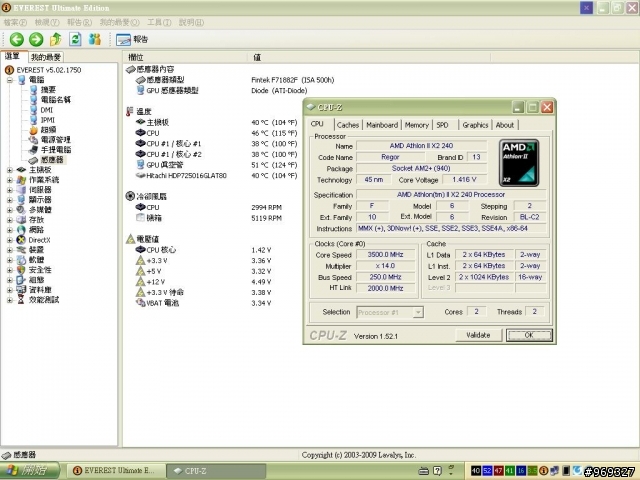The height and width of the screenshot is (480, 640).
Task: Select the DirectX icon in tree
Action: [21, 240]
